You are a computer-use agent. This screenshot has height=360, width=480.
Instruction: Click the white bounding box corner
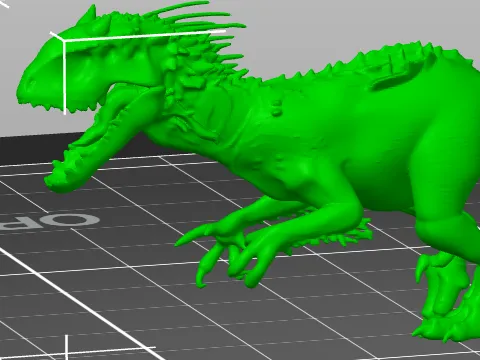(62, 39)
